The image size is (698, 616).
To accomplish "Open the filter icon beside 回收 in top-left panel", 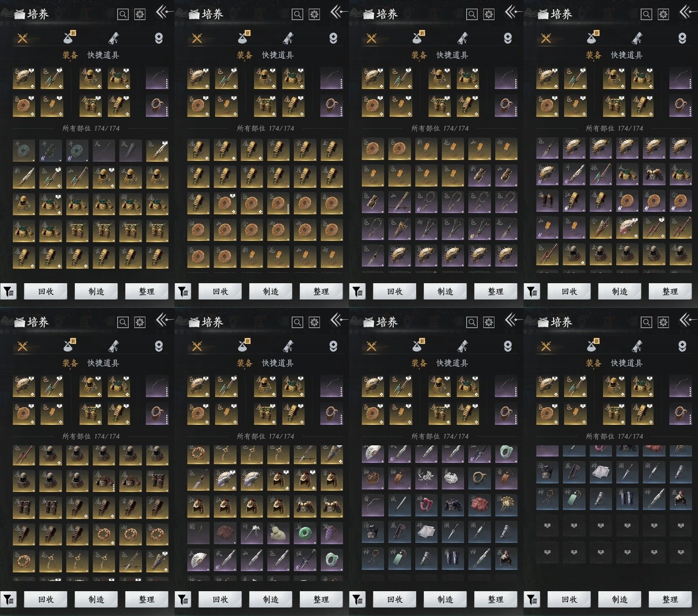I will [x=9, y=292].
